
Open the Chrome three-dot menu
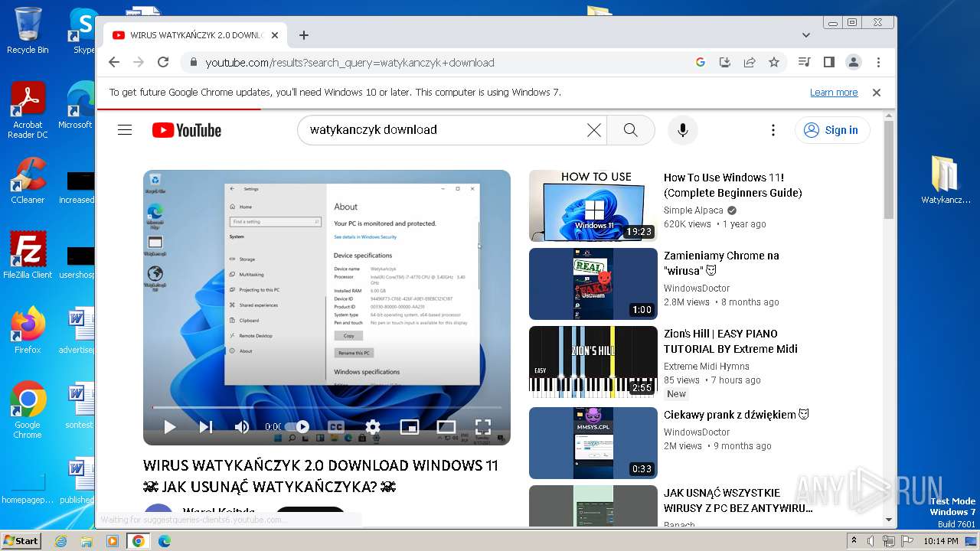(x=878, y=63)
